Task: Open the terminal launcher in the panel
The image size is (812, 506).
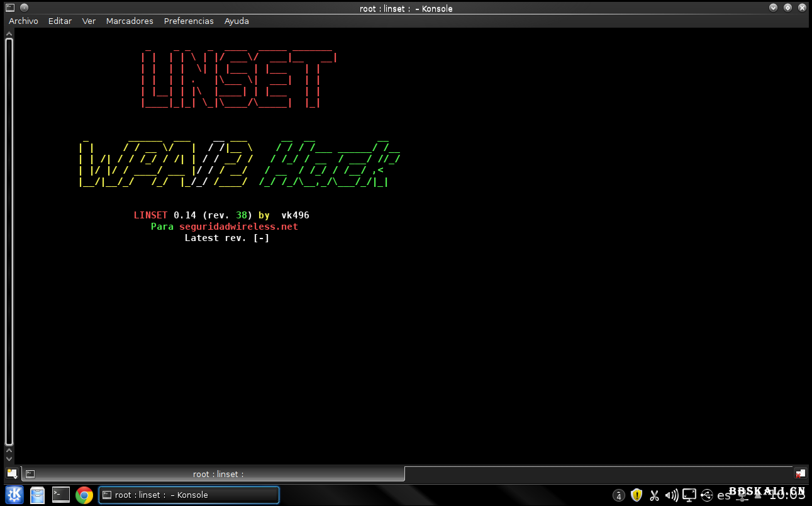Action: click(x=61, y=495)
